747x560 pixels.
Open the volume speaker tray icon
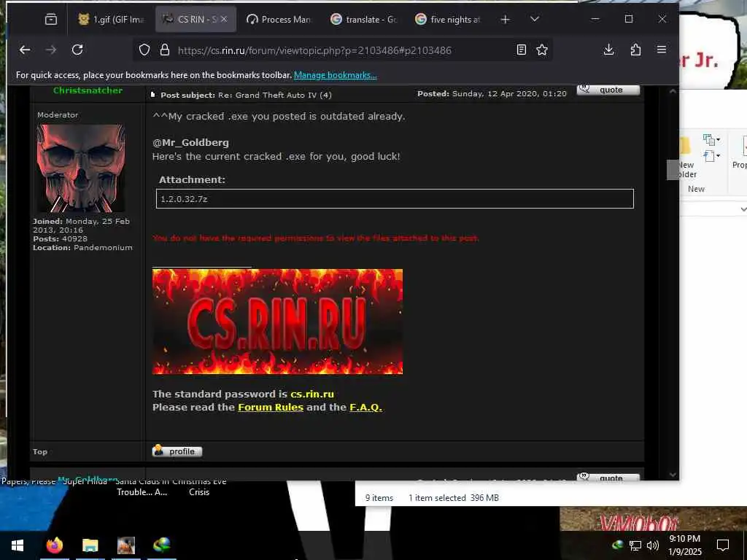click(652, 545)
